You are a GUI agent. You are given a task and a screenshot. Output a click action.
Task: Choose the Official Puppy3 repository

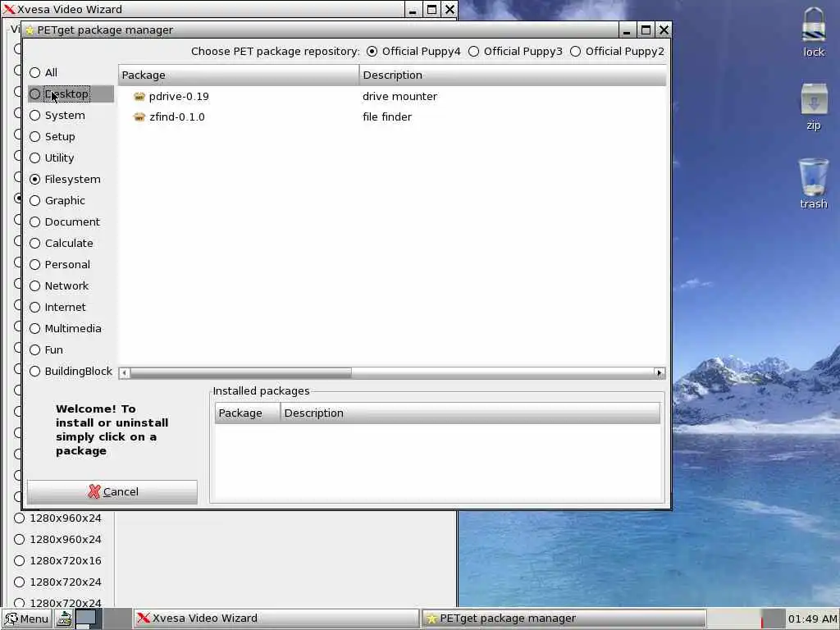tap(515, 52)
